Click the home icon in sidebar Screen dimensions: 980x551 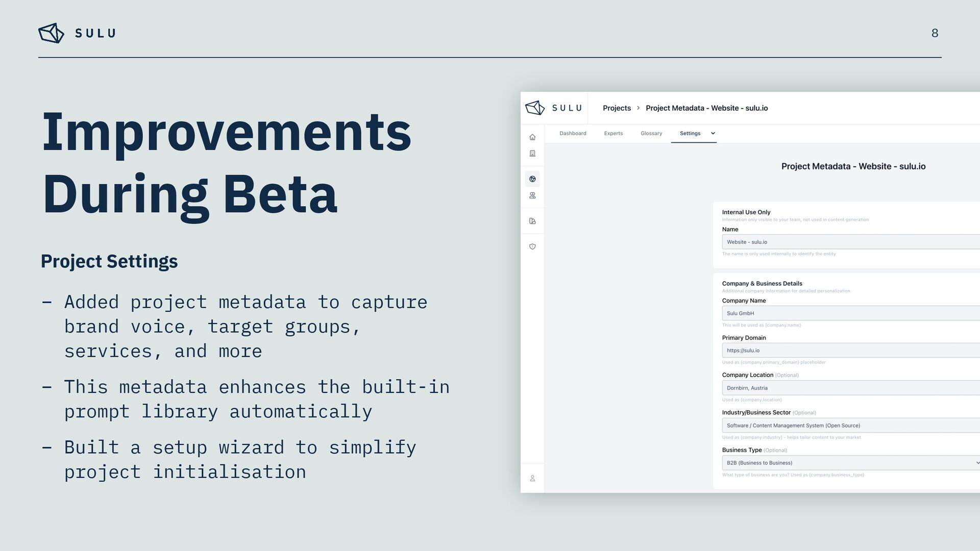pos(532,137)
